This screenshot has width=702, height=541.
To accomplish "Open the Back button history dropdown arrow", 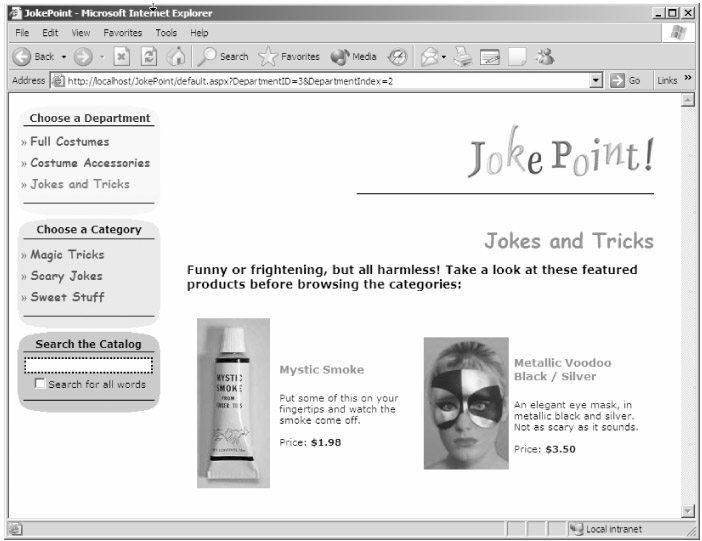I will [x=62, y=57].
